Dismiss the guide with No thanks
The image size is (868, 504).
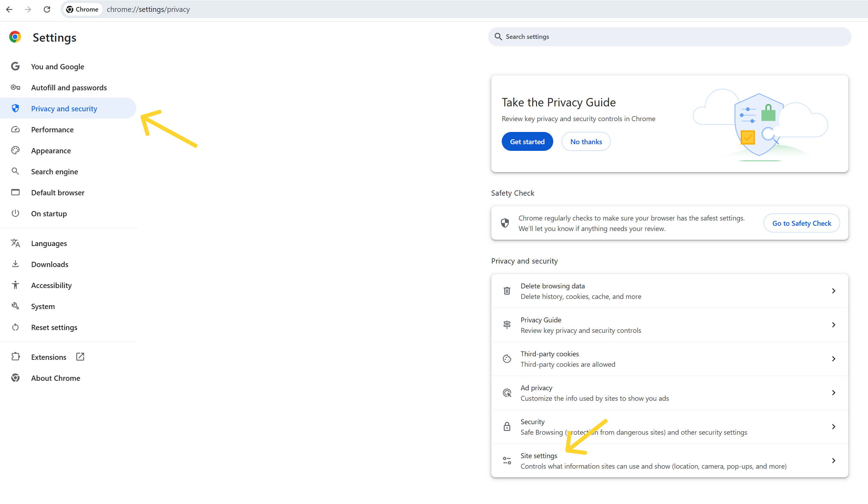[586, 142]
